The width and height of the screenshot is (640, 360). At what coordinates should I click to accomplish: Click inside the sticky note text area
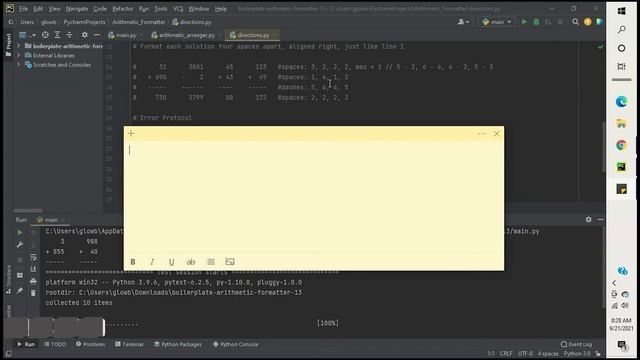(314, 198)
